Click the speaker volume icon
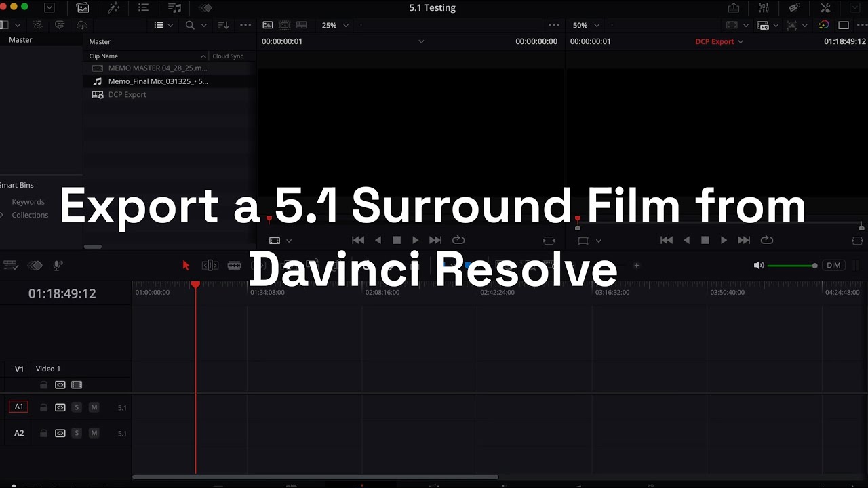This screenshot has width=868, height=488. 759,266
